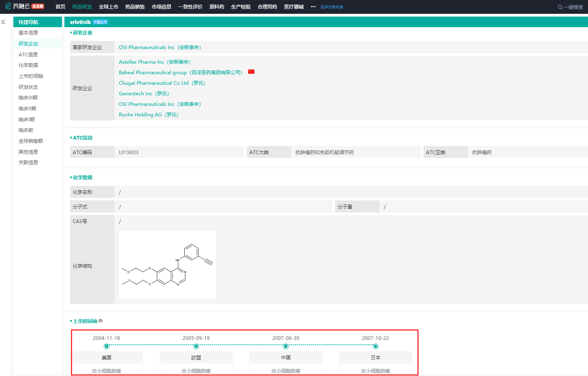Open the 药品研发 top menu

coord(82,7)
